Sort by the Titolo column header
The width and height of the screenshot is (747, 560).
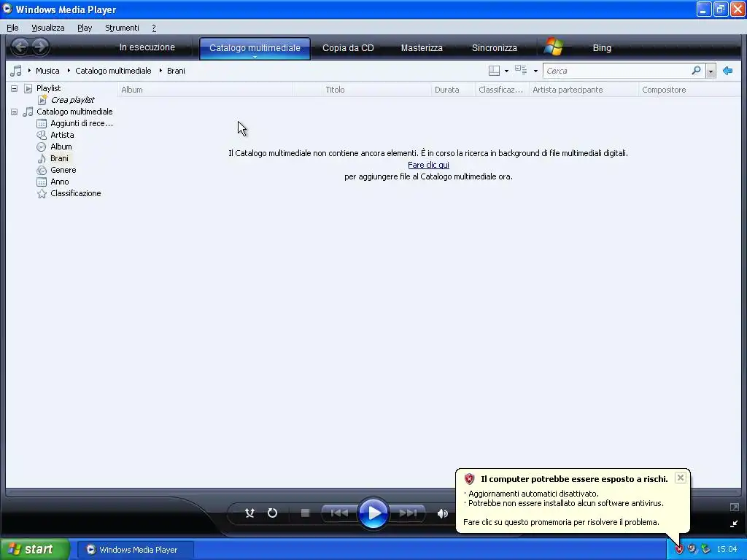[x=376, y=90]
